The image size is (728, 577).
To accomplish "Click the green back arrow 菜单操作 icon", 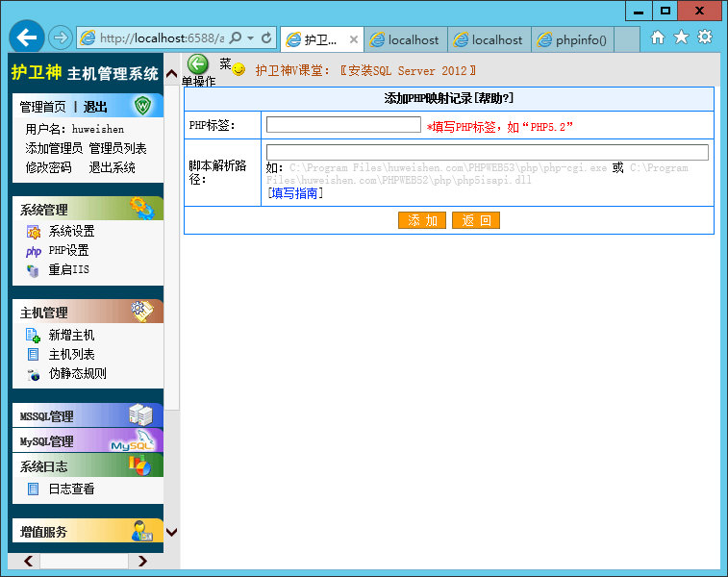I will pyautogui.click(x=198, y=64).
